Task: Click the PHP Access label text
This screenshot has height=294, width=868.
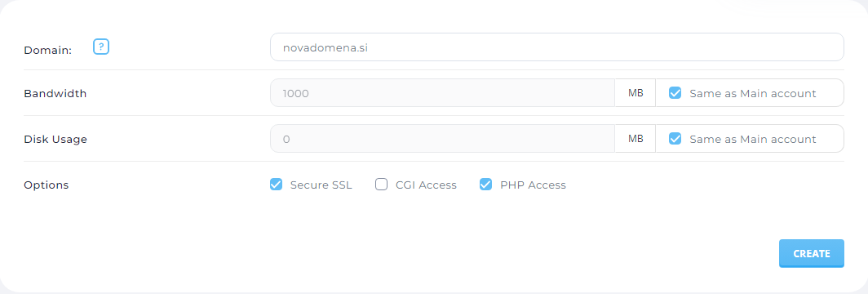Action: [x=533, y=185]
